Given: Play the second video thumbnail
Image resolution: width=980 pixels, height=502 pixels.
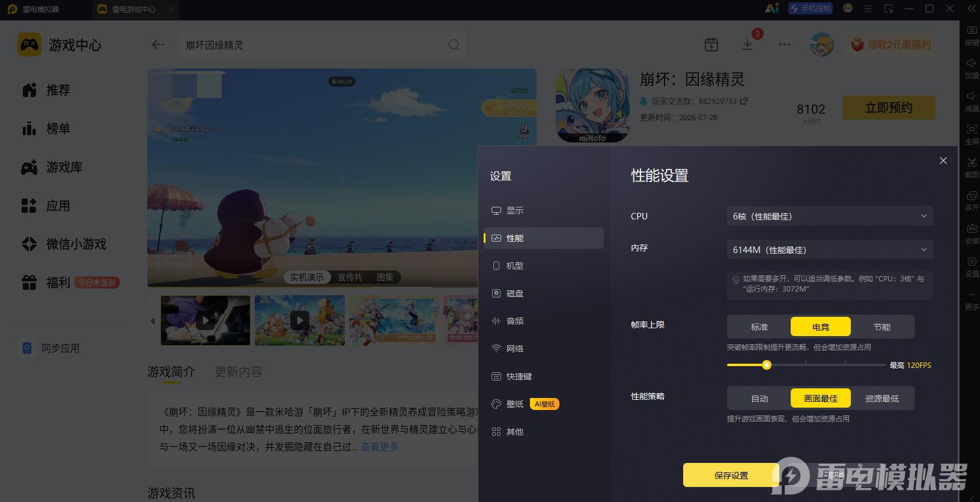Looking at the screenshot, I should coord(300,320).
